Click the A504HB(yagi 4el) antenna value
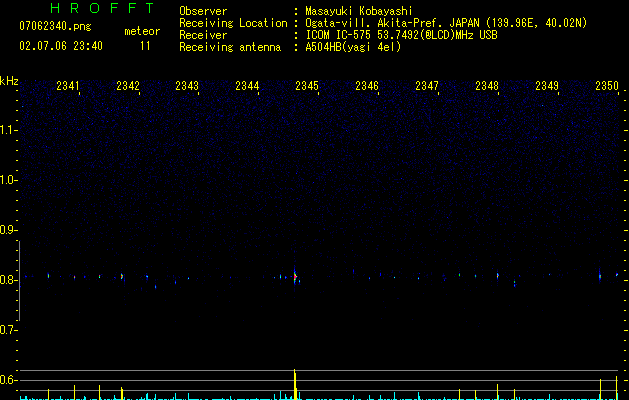This screenshot has width=629, height=400. pyautogui.click(x=353, y=47)
